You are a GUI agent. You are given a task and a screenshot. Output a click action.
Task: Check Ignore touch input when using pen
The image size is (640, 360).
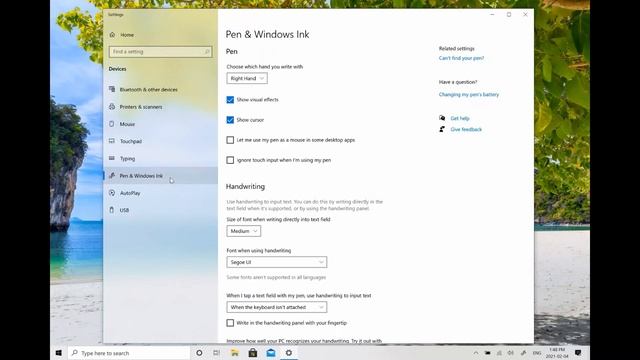(230, 160)
